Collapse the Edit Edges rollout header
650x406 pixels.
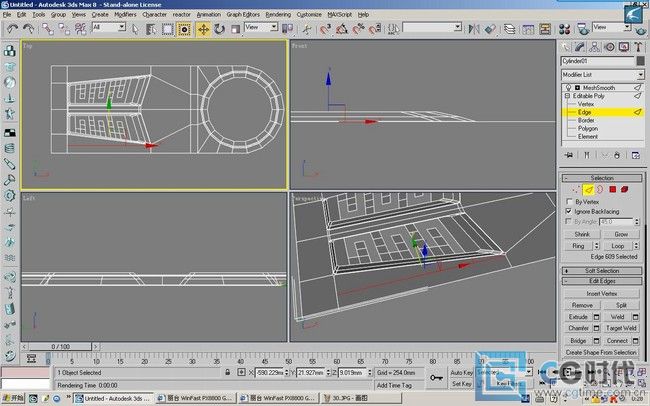tap(602, 281)
